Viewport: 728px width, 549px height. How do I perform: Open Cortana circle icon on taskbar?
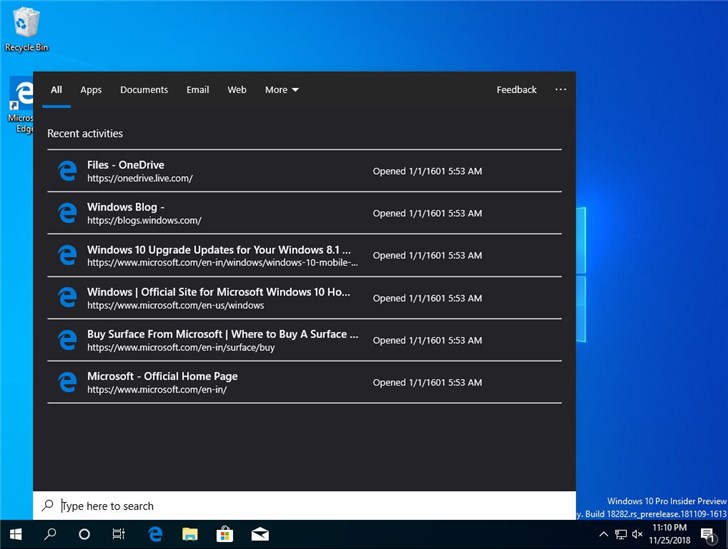(84, 534)
